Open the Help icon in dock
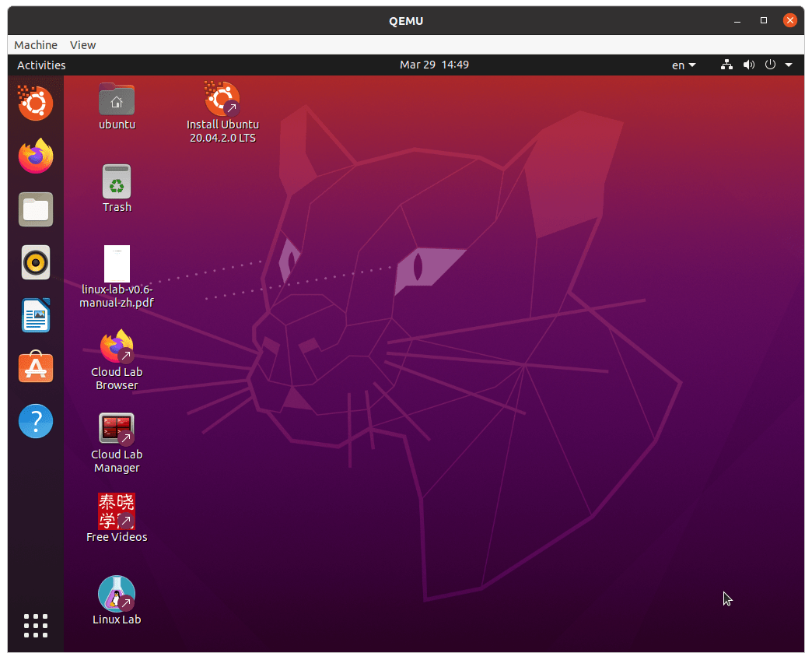Viewport: 812px width, 660px height. (35, 420)
